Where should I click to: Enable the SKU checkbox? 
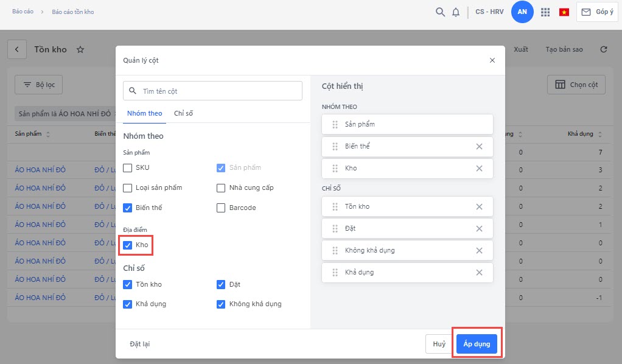pos(128,167)
